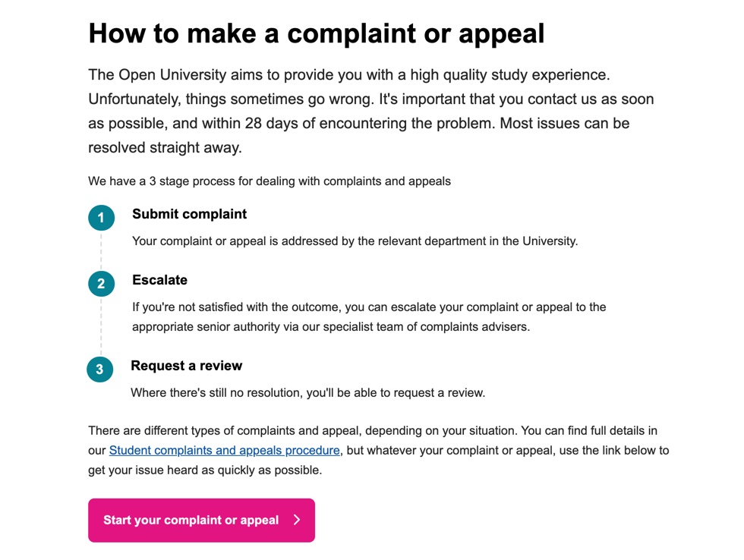Click the description under Request a review
The height and width of the screenshot is (560, 744).
pyautogui.click(x=307, y=393)
